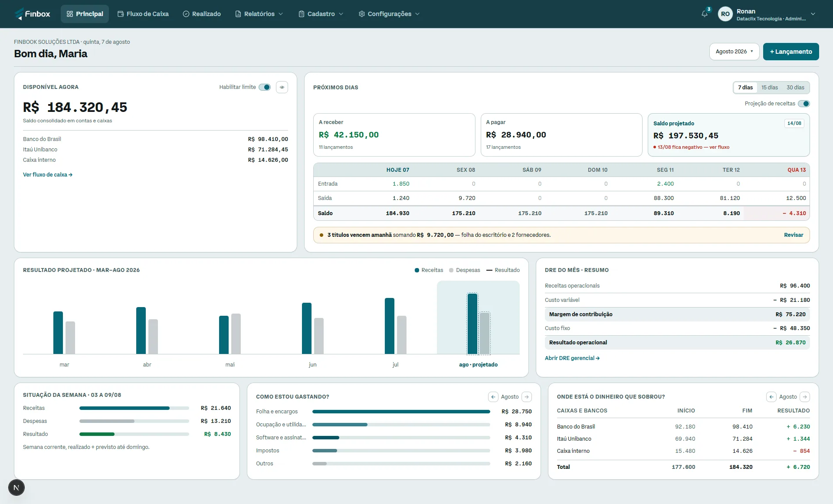This screenshot has height=504, width=833.
Task: Go to next month in Onde está o dinheiro
Action: [805, 397]
